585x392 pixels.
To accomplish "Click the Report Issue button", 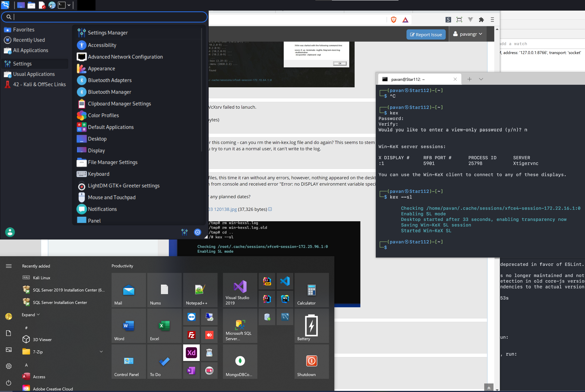I will click(x=426, y=35).
